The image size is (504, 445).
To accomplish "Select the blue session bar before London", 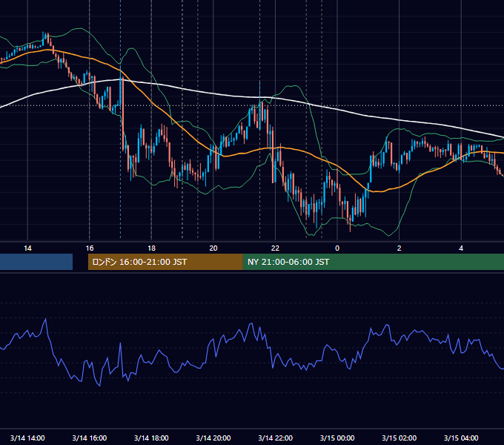I will point(36,262).
